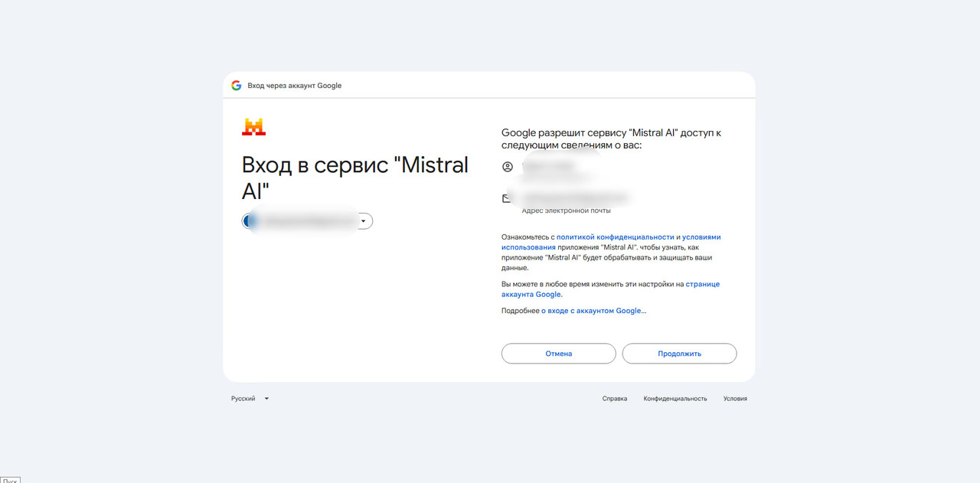Open the privacy policy link
Screen dimensions: 980x483
pos(615,237)
